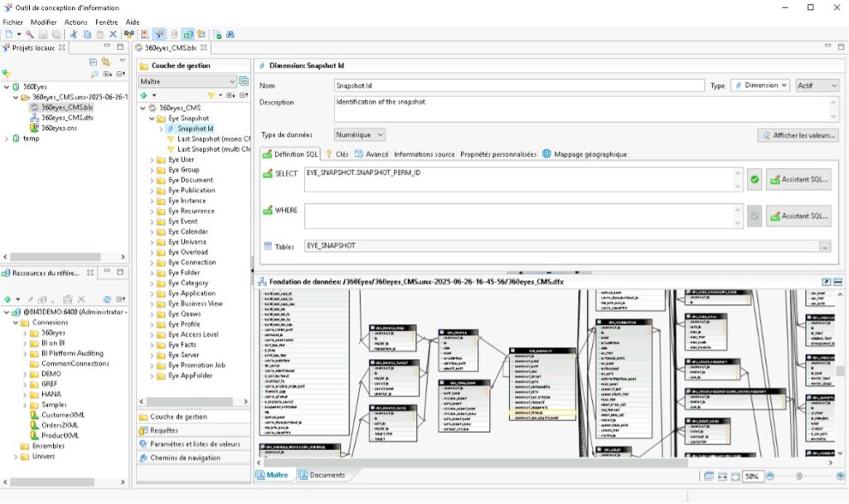849x504 pixels.
Task: Click the Cut scissors icon in toolbar
Action: [x=74, y=35]
